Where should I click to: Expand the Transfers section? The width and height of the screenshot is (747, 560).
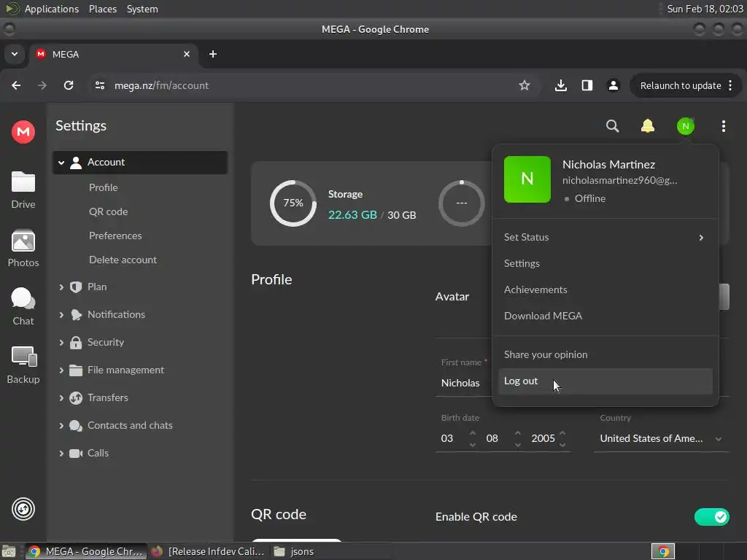(x=61, y=397)
